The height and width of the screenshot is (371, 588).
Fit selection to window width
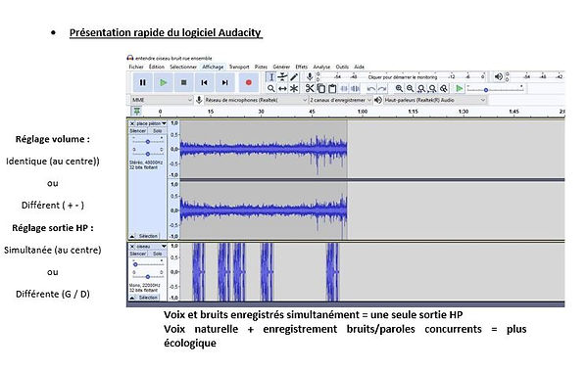(x=421, y=88)
